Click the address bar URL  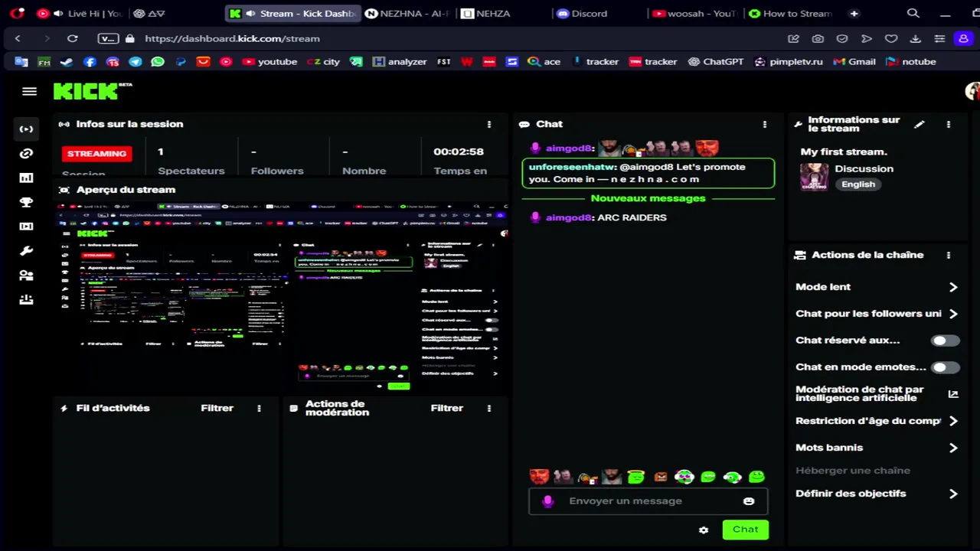(x=232, y=38)
